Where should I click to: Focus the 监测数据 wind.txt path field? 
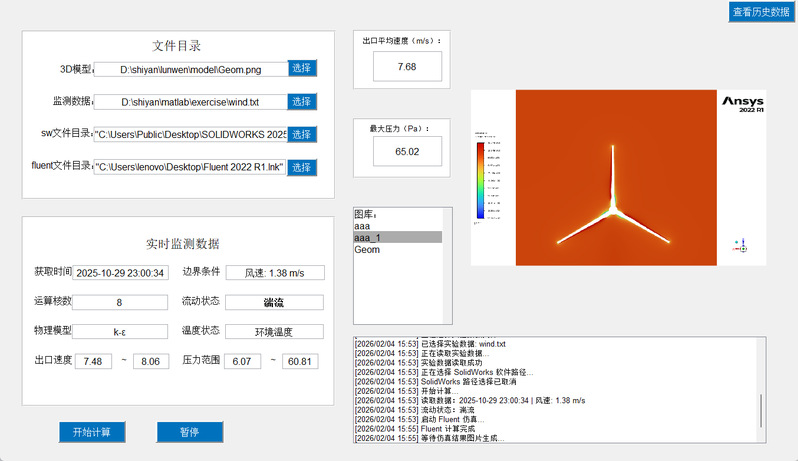(x=189, y=102)
